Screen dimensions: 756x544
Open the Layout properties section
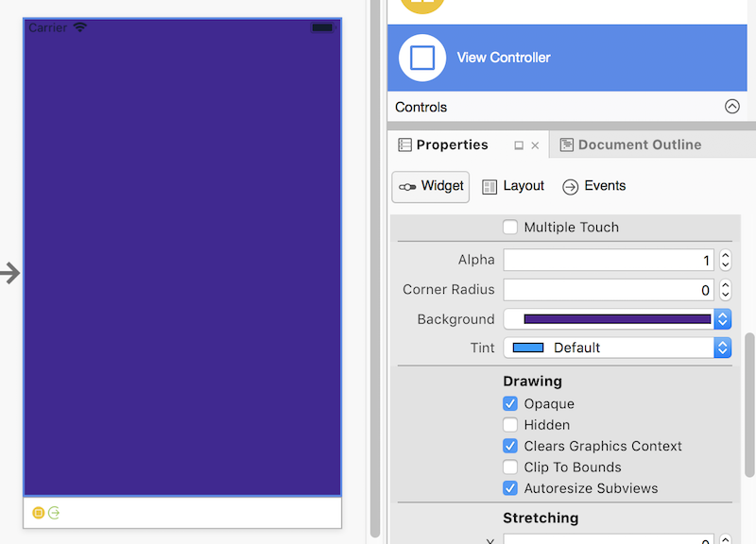coord(513,186)
